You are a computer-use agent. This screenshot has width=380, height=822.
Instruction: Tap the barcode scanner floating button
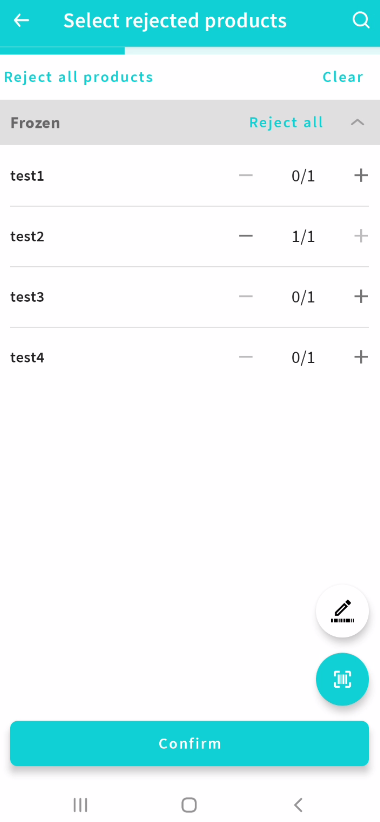pos(342,679)
